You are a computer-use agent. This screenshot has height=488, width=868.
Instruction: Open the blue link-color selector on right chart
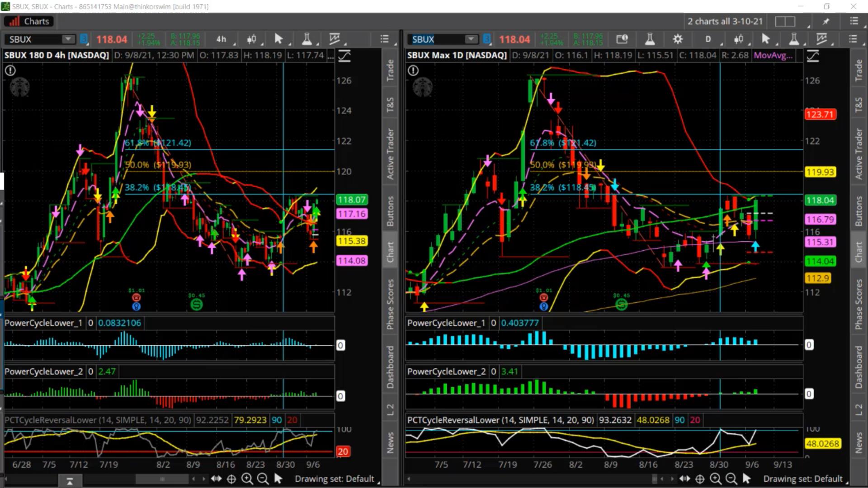[486, 39]
